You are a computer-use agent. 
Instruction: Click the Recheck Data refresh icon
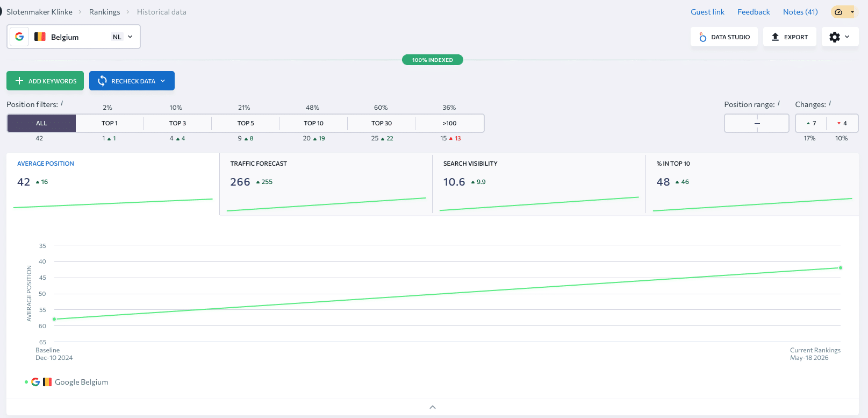coord(102,81)
